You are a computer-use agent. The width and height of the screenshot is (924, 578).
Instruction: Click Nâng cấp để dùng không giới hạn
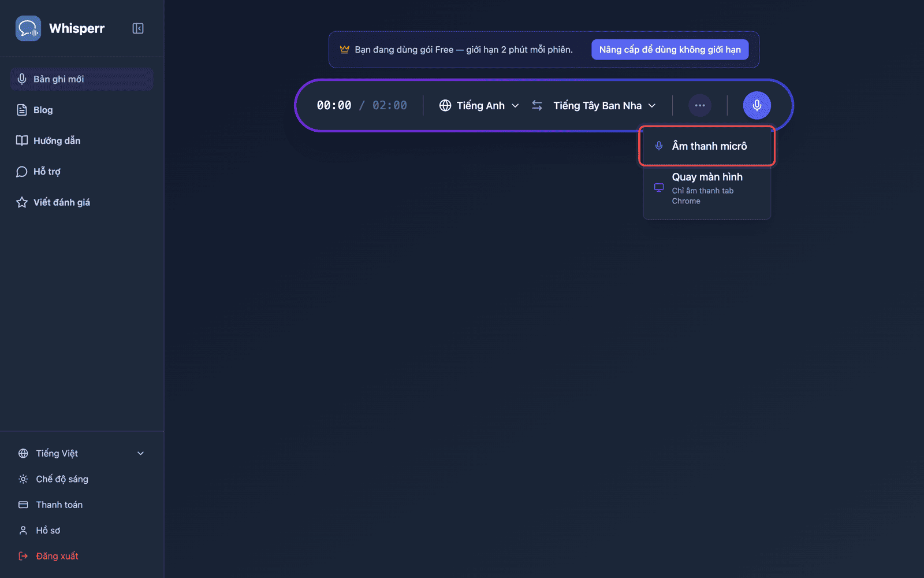pos(670,50)
